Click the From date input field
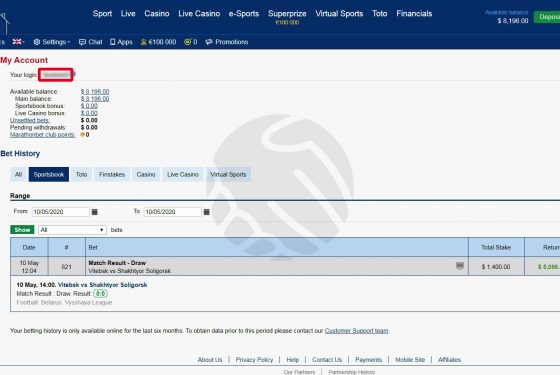The image size is (560, 375). point(60,212)
